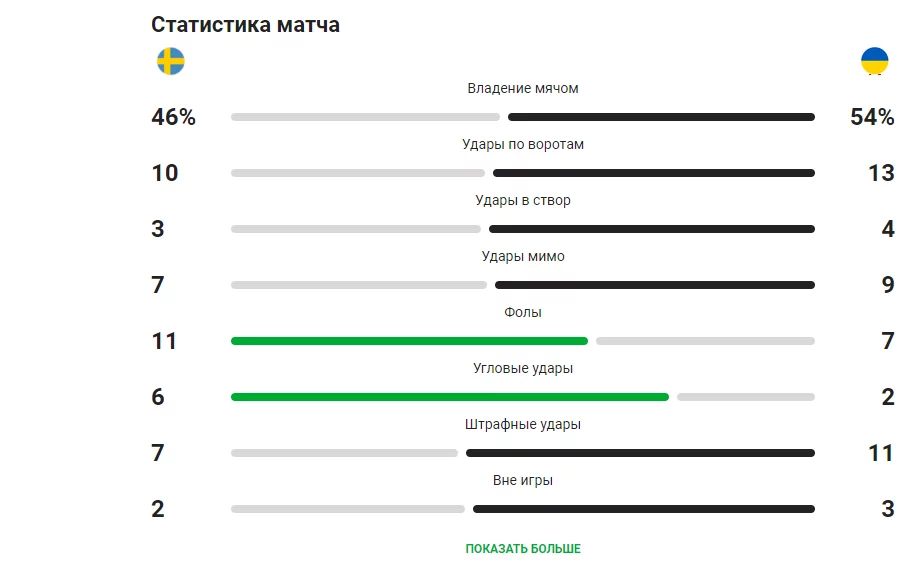The image size is (907, 584).
Task: Click the Владение мячом possession bar
Action: pyautogui.click(x=523, y=117)
